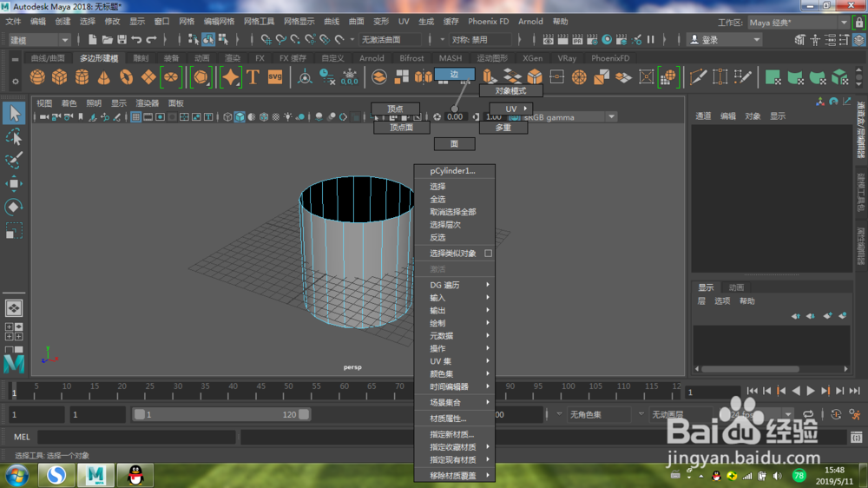Screen dimensions: 868x488
Task: Tick the 选择类似对象 option box
Action: pyautogui.click(x=488, y=254)
